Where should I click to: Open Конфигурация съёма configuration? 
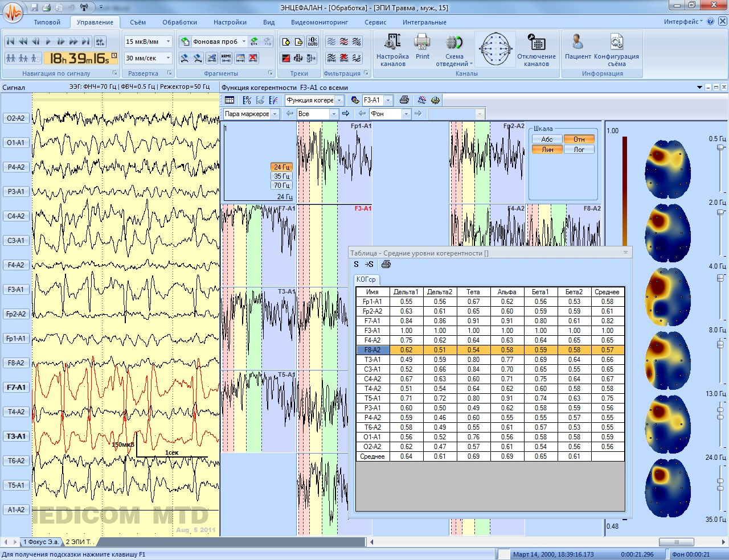point(616,50)
